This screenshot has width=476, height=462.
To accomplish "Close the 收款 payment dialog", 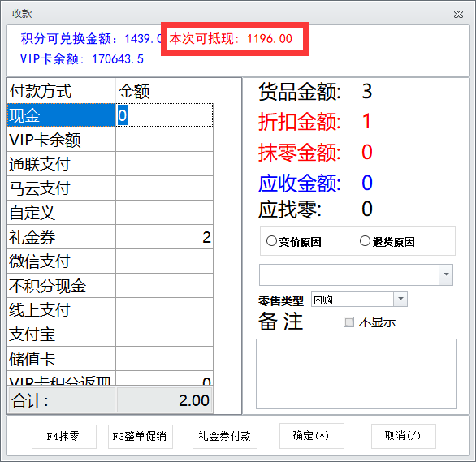I will 458,14.
